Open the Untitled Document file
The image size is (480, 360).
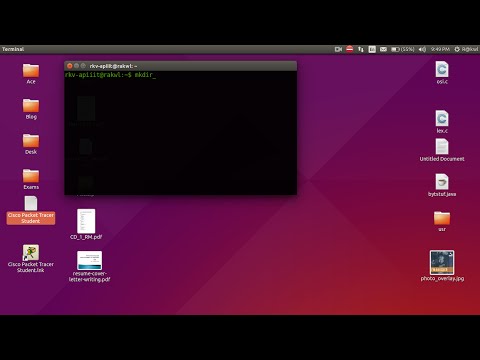442,147
